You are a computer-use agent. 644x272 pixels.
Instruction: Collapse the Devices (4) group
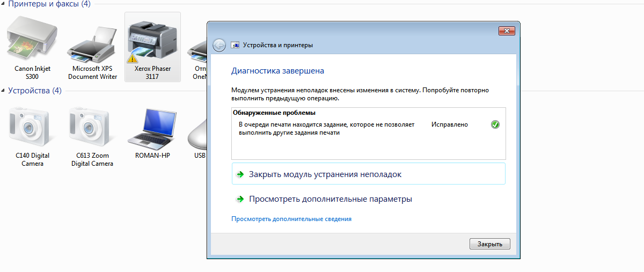(3, 91)
